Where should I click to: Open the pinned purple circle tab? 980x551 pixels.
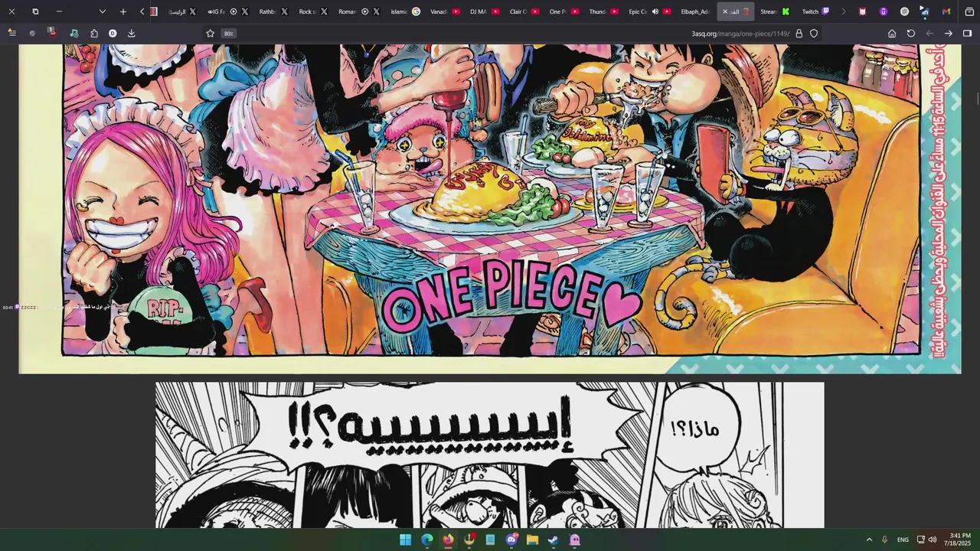(884, 11)
